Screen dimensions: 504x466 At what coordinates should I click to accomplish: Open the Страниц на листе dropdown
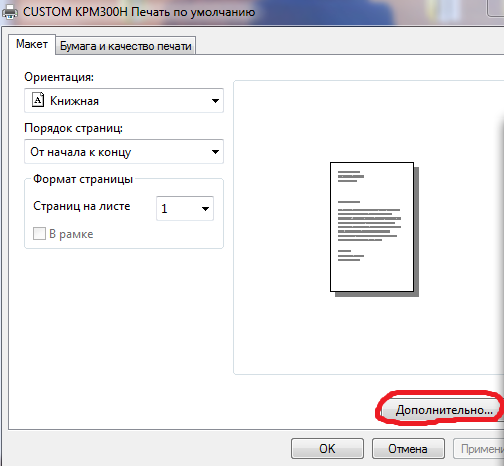coord(185,208)
